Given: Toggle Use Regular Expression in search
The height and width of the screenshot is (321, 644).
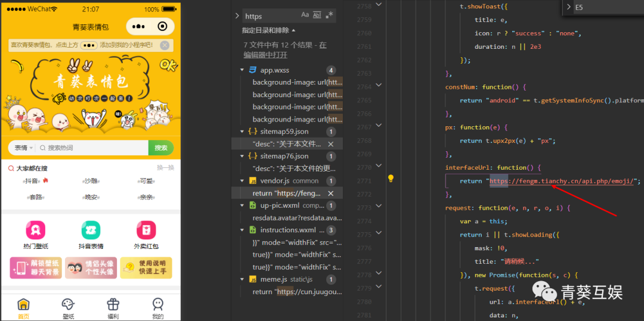Looking at the screenshot, I should [329, 15].
